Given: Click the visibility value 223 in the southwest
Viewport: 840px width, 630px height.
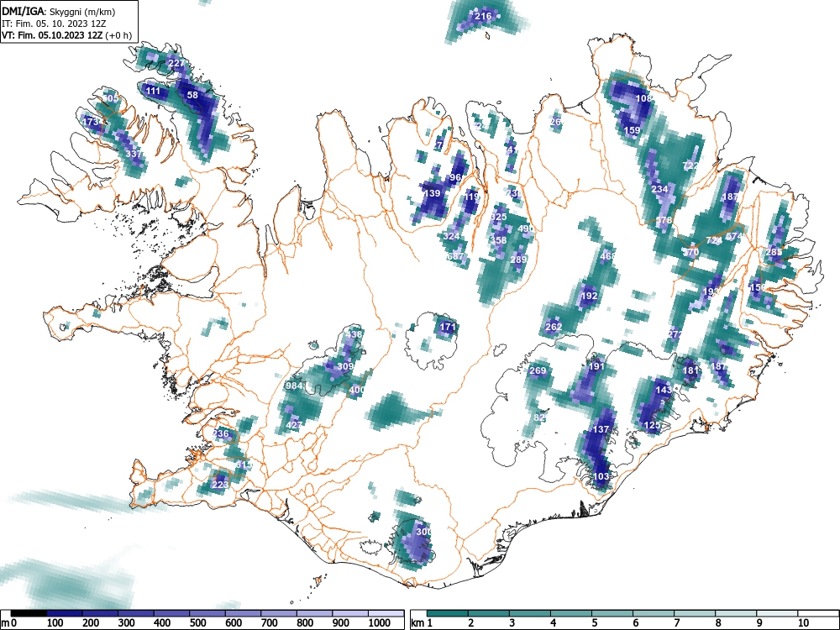Looking at the screenshot, I should 220,485.
